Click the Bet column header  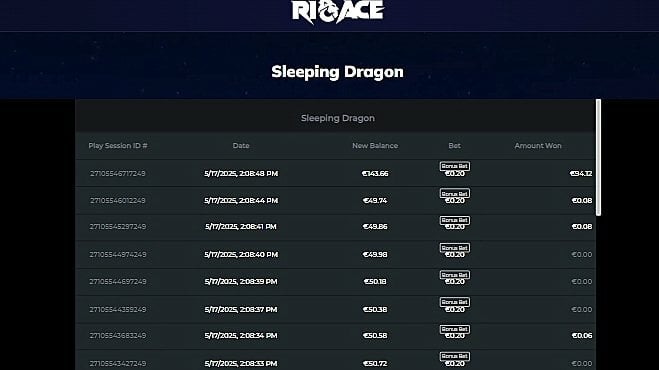tap(454, 145)
